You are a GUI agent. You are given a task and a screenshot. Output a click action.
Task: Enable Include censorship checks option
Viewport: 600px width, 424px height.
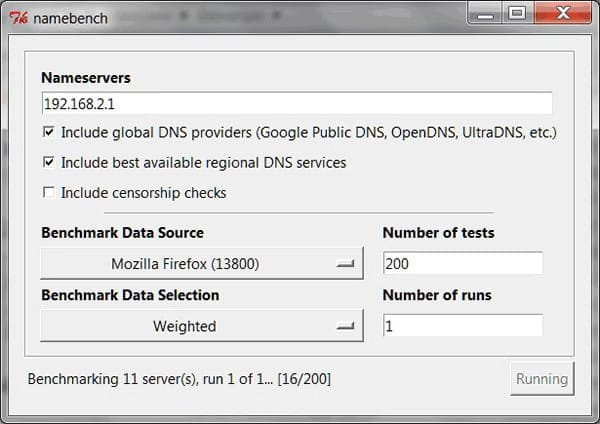pyautogui.click(x=48, y=193)
